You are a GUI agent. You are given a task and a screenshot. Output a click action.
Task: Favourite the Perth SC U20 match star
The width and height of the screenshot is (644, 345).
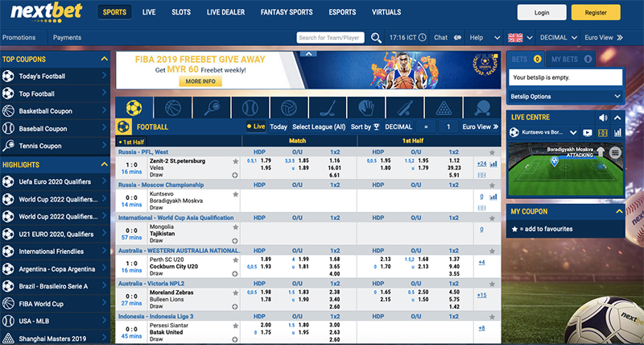click(x=235, y=260)
